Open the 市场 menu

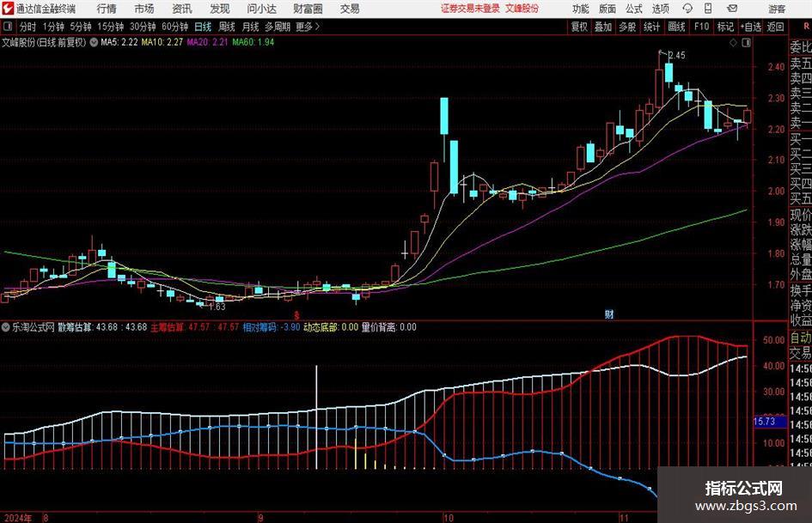tap(144, 9)
